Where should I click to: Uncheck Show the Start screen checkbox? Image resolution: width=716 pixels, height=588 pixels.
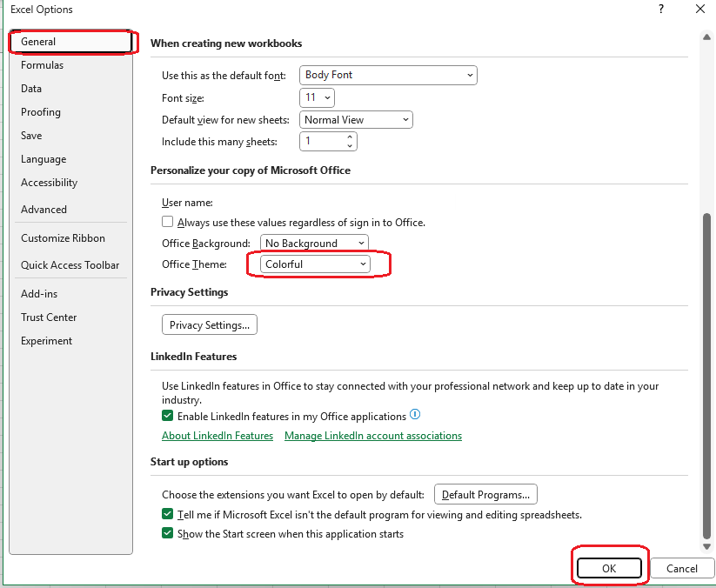pyautogui.click(x=168, y=533)
